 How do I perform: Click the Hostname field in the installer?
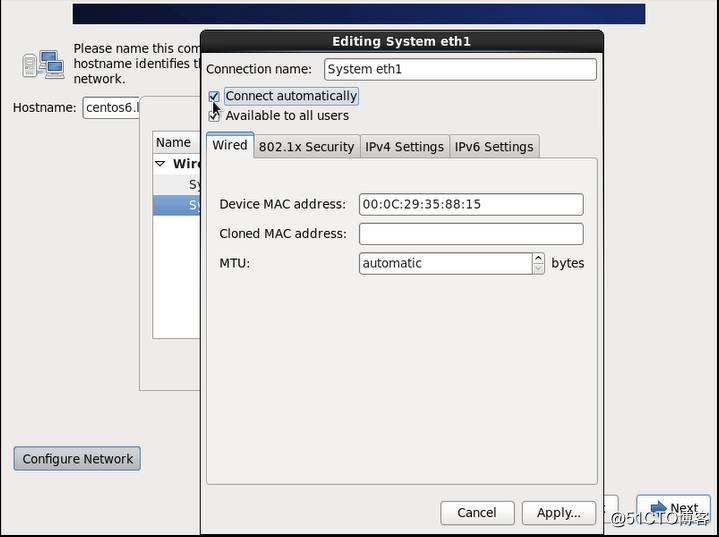click(111, 108)
